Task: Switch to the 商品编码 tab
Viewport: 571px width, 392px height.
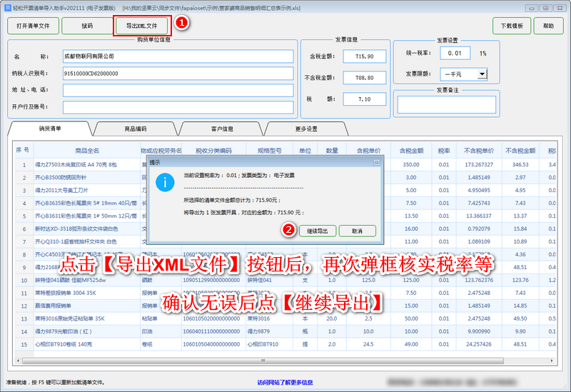Action: point(136,129)
